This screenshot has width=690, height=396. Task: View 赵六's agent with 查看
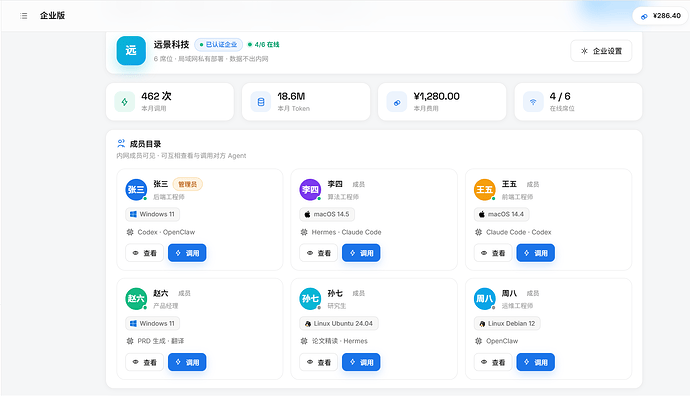click(144, 362)
